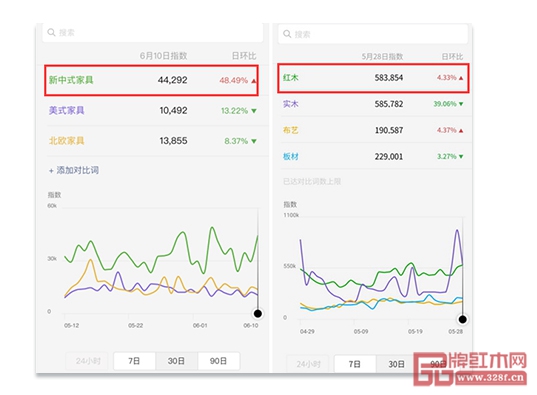537x395 pixels.
Task: Click the 已达对比词数上限 notice
Action: (312, 182)
